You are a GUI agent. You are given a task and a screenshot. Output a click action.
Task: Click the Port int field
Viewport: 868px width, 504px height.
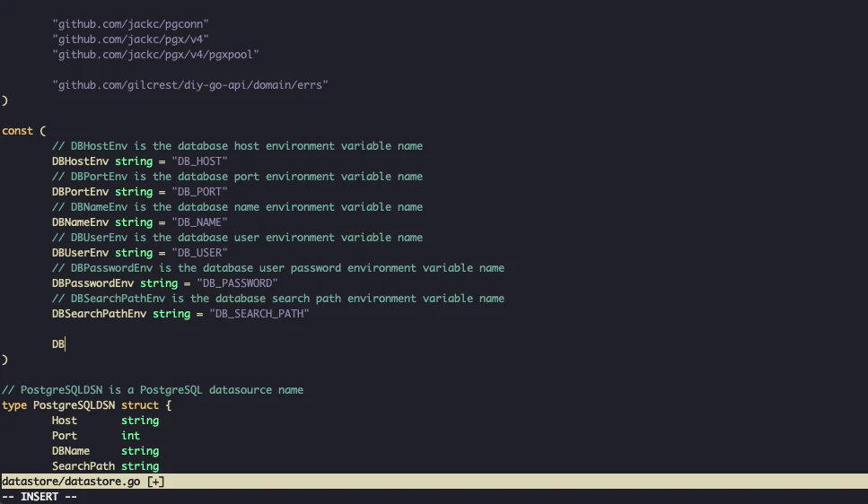click(x=96, y=436)
